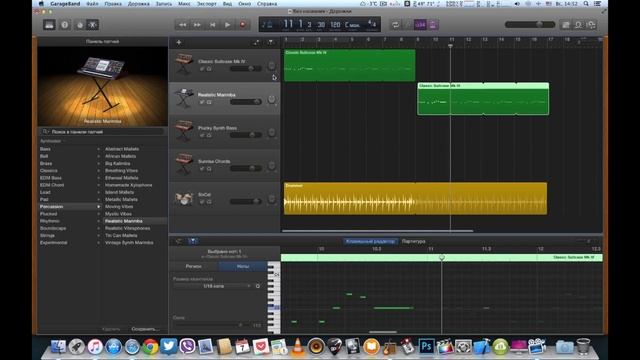Image resolution: width=640 pixels, height=360 pixels.
Task: Change the tempo value 120
Action: 335,24
